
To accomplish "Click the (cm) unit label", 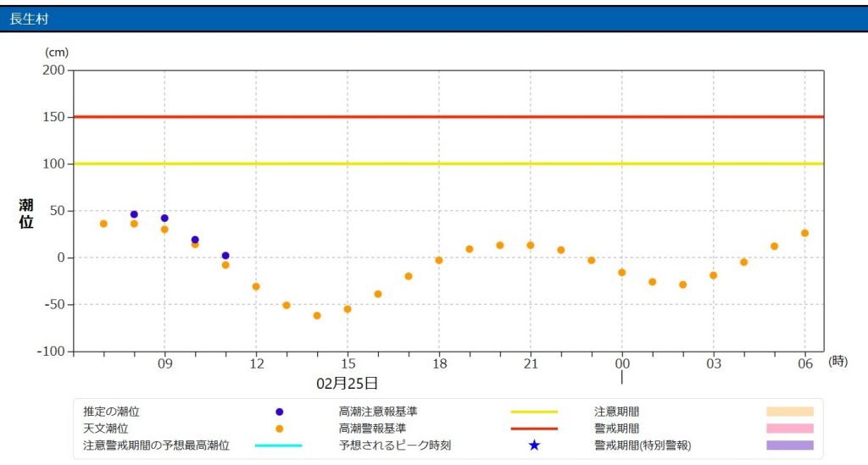I will coord(57,53).
